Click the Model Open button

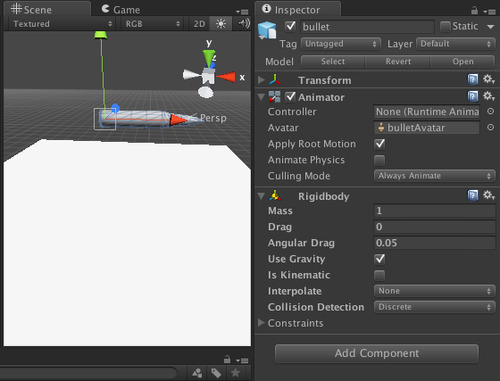coord(463,61)
